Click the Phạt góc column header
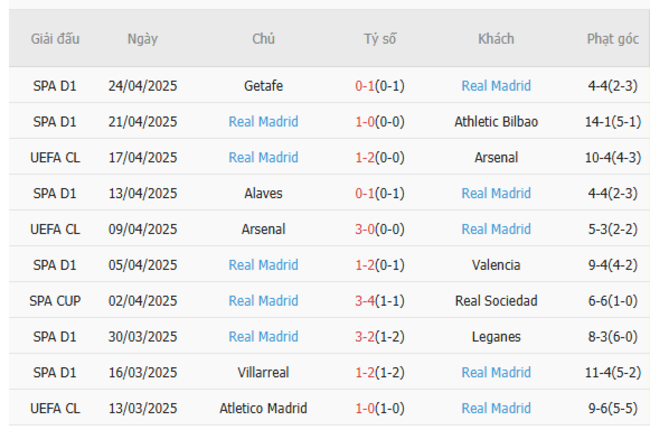The image size is (650, 430). coord(612,39)
